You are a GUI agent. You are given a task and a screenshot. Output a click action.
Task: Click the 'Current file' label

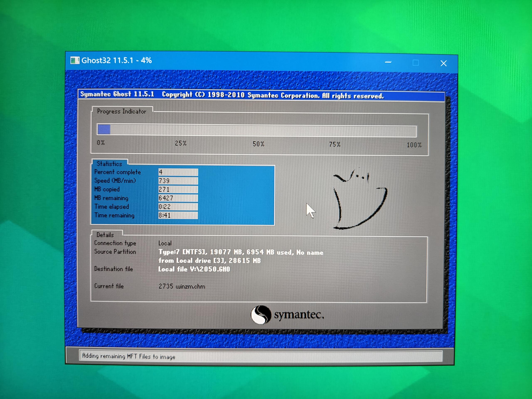pos(109,286)
